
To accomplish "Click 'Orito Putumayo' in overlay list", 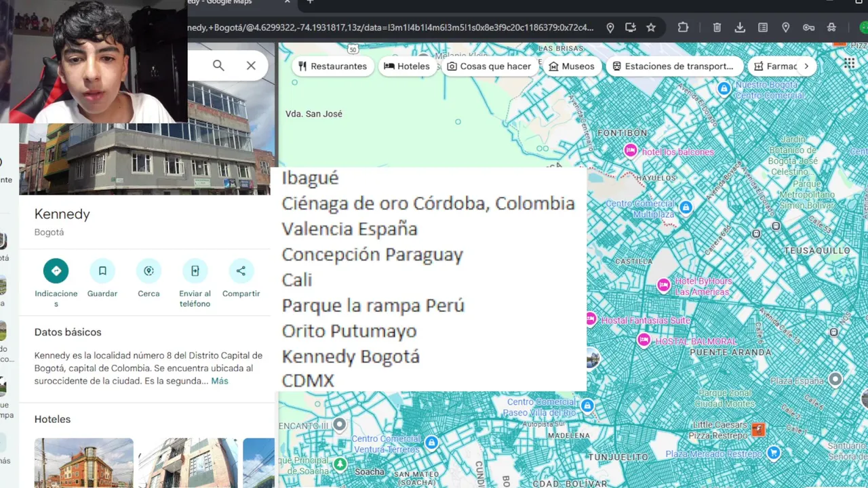I will (349, 331).
